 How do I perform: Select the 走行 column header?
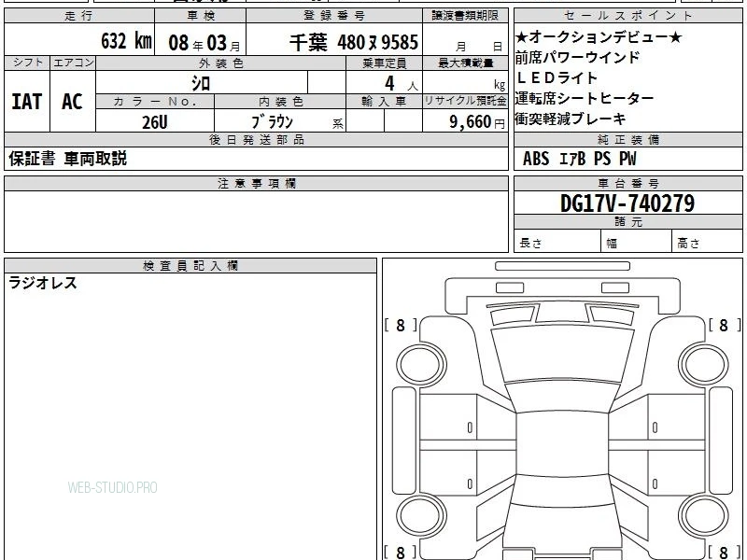[x=79, y=16]
